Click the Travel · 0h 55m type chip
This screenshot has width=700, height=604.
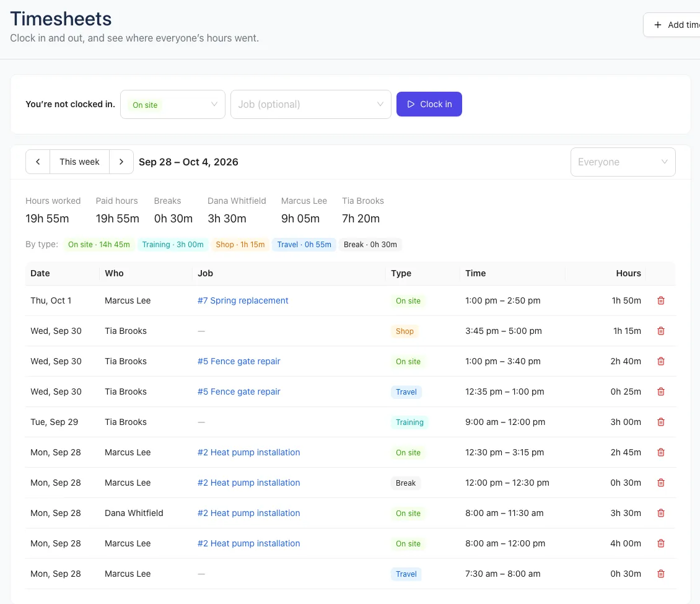(x=304, y=245)
